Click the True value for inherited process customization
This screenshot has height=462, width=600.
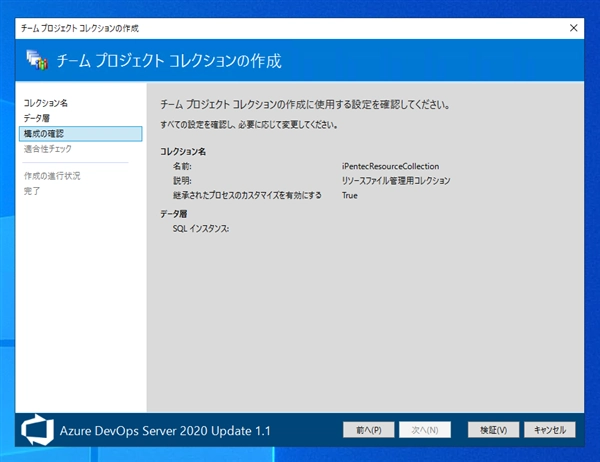pos(350,195)
